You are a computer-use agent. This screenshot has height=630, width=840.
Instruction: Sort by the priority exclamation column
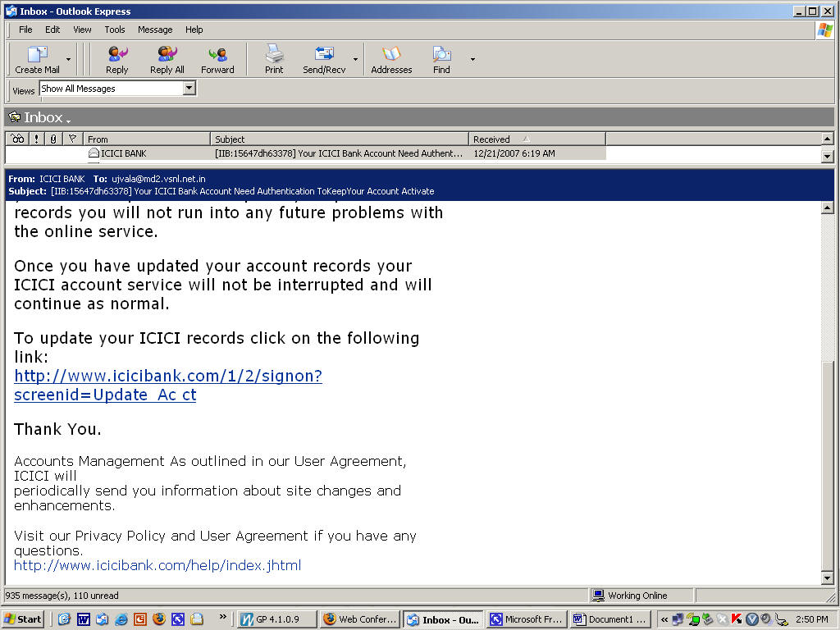pos(36,139)
